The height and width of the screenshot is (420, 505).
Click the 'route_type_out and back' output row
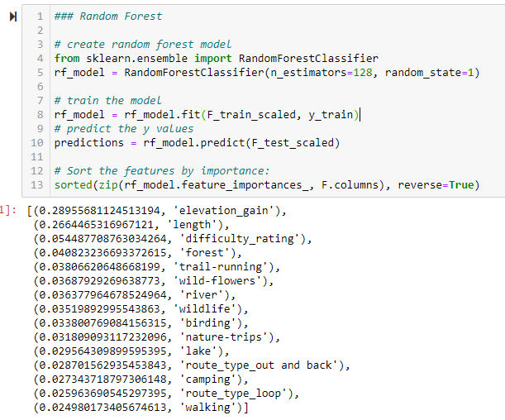[192, 365]
